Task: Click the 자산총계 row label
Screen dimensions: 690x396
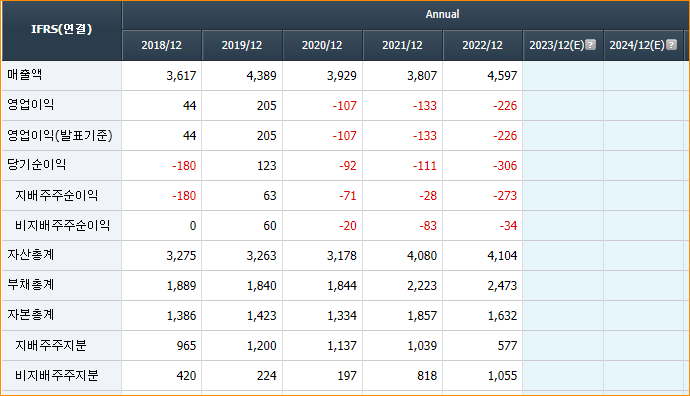Action: coord(31,255)
